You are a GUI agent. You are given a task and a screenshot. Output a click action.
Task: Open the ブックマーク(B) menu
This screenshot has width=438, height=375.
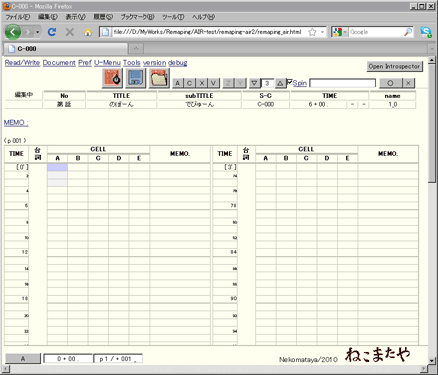click(137, 17)
